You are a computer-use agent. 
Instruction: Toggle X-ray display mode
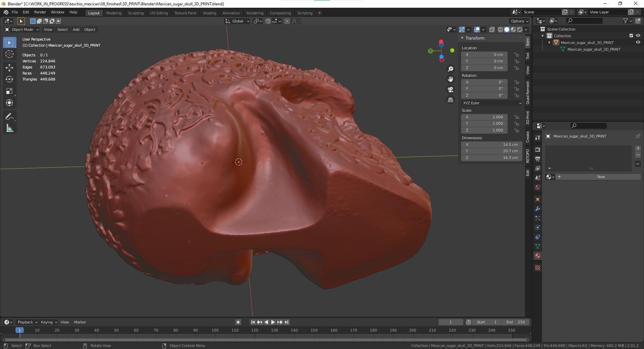[x=492, y=30]
